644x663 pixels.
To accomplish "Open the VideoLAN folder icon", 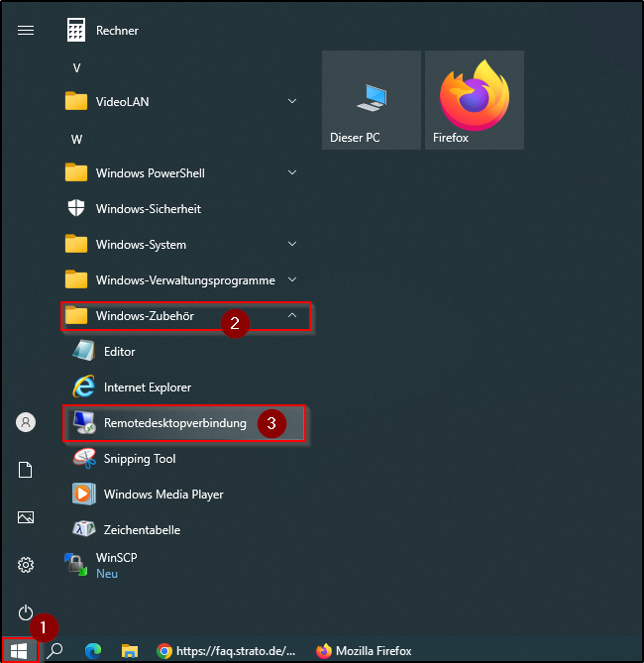I will click(76, 101).
